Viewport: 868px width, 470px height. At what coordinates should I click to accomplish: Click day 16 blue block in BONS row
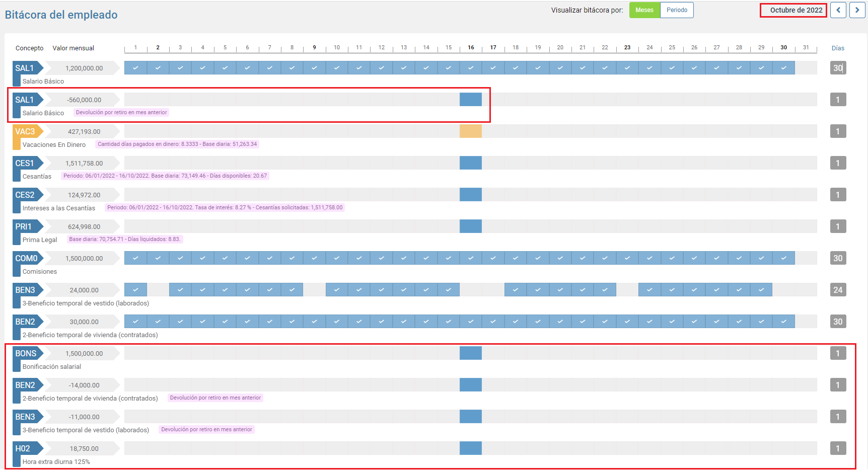click(471, 353)
